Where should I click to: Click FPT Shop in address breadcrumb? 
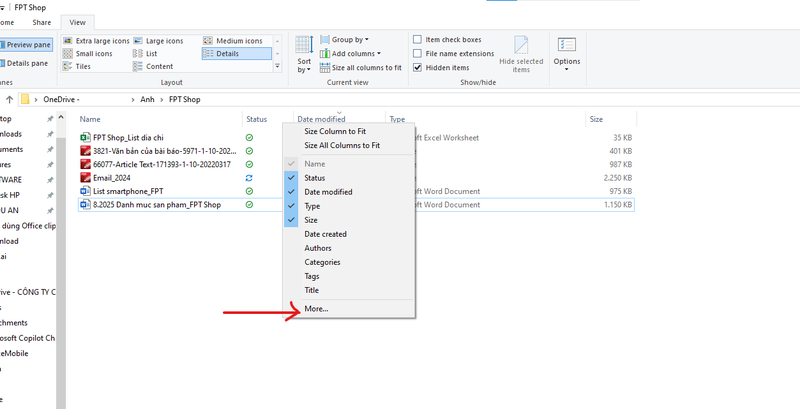[x=185, y=99]
